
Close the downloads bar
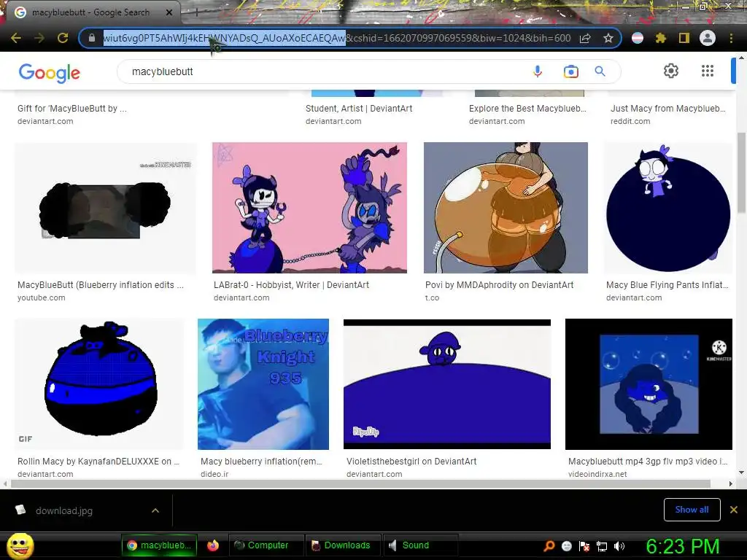coord(734,510)
